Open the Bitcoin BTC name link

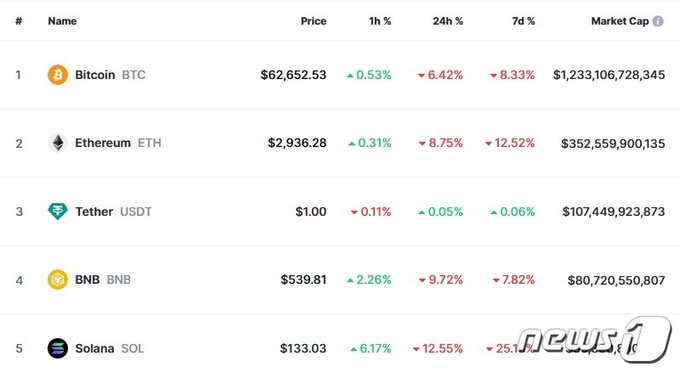coord(110,75)
